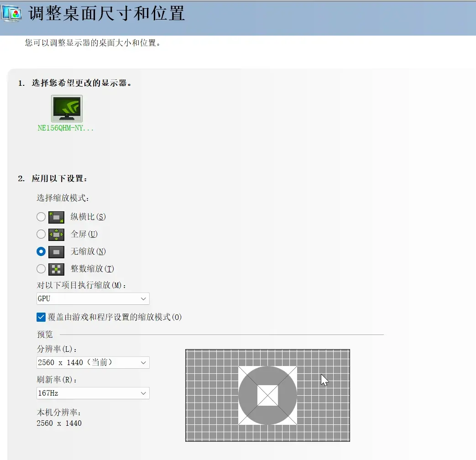Screen dimensions: 476x460
Task: Click the 预览 section label
Action: [x=45, y=335]
